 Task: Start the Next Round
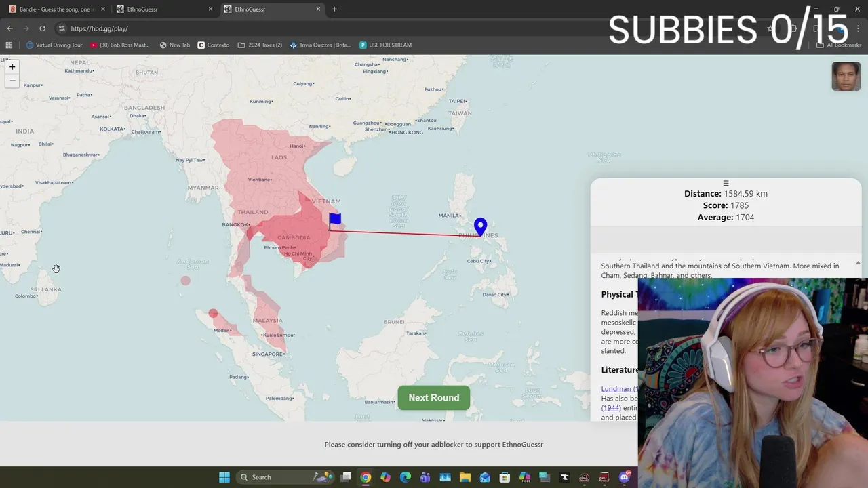coord(434,398)
